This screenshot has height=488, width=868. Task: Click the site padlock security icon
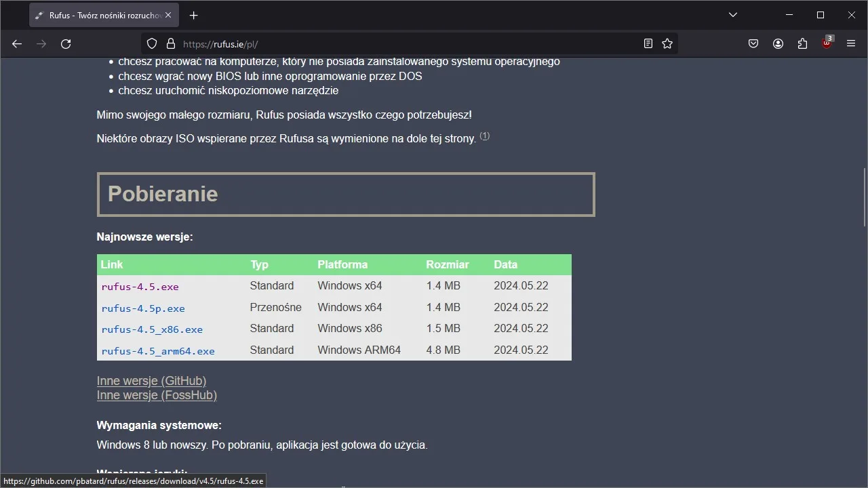[170, 43]
